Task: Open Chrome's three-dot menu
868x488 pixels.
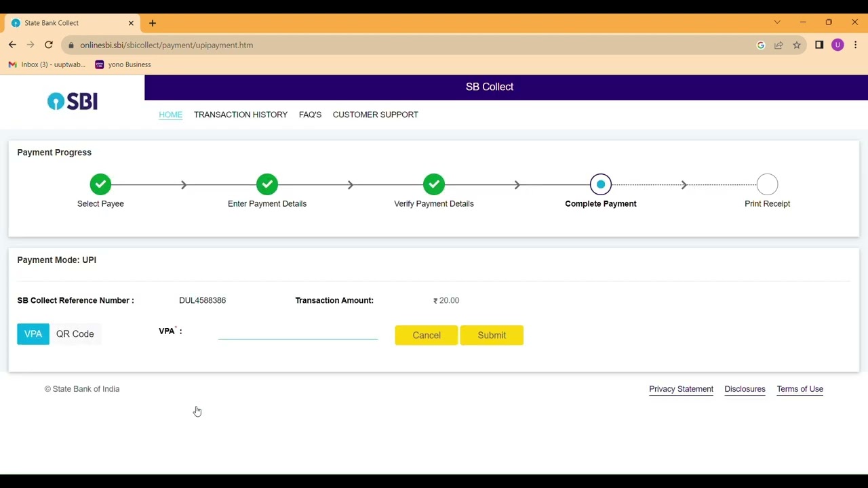Action: [856, 45]
